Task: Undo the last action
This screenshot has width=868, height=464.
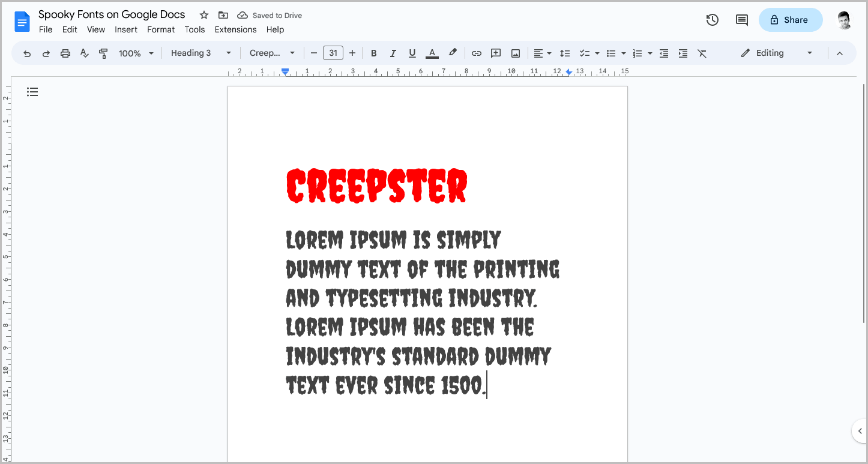Action: coord(26,53)
